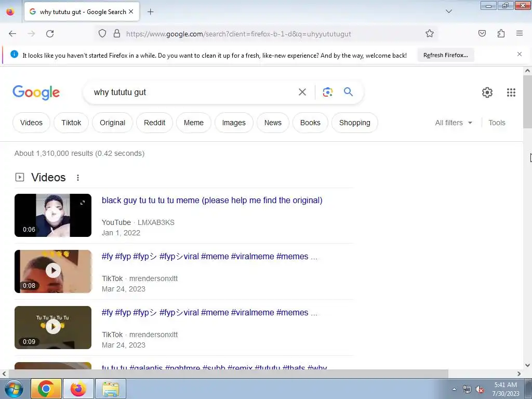Filter results by Books
Image resolution: width=532 pixels, height=399 pixels.
pos(310,123)
